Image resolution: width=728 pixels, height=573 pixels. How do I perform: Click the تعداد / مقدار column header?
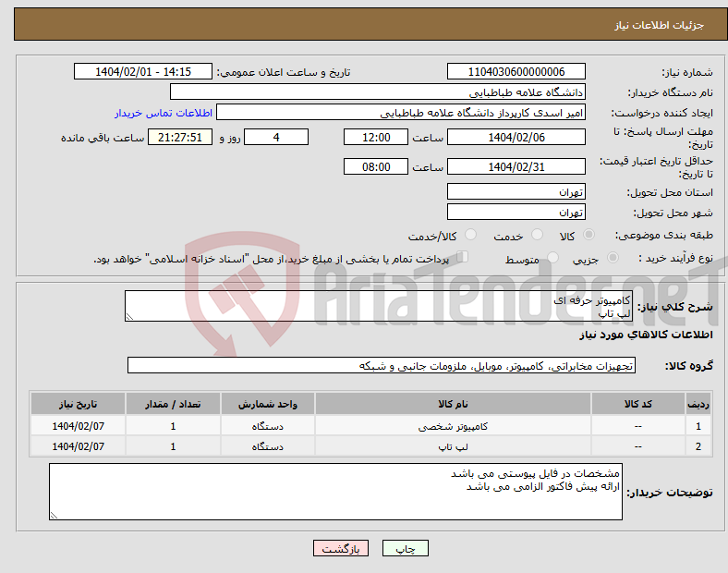point(173,404)
